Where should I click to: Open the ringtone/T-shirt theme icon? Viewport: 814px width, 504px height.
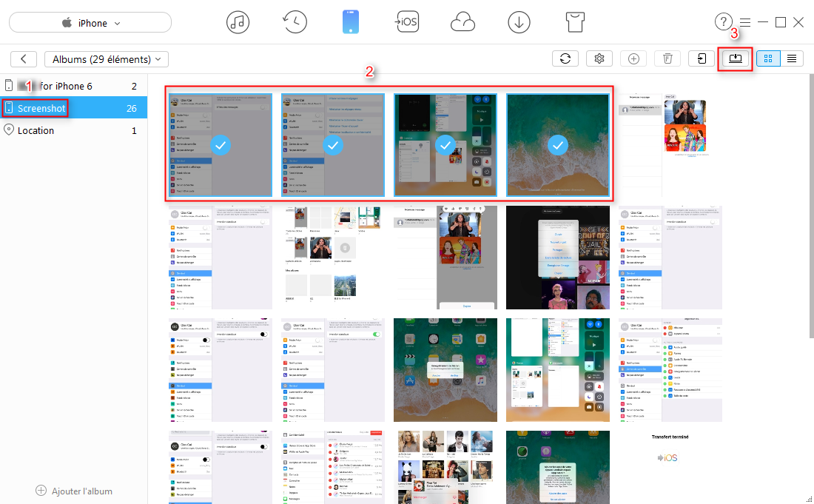click(x=575, y=23)
